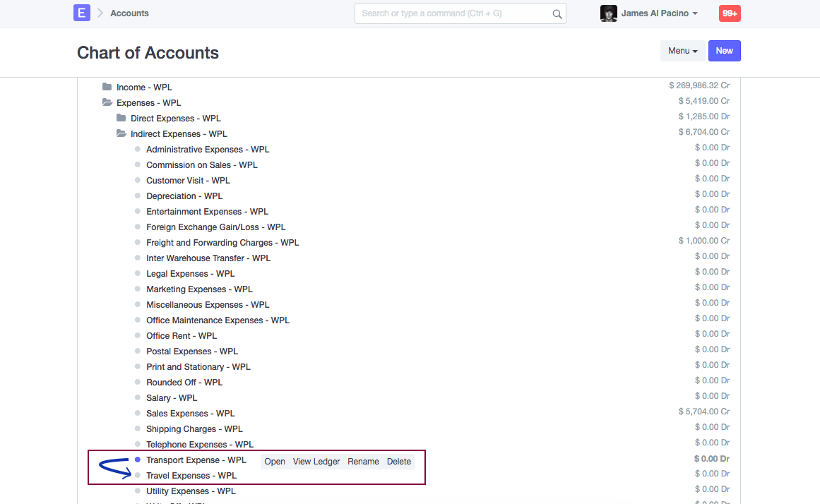Image resolution: width=820 pixels, height=504 pixels.
Task: Go to the Accounts breadcrumb link
Action: 129,13
